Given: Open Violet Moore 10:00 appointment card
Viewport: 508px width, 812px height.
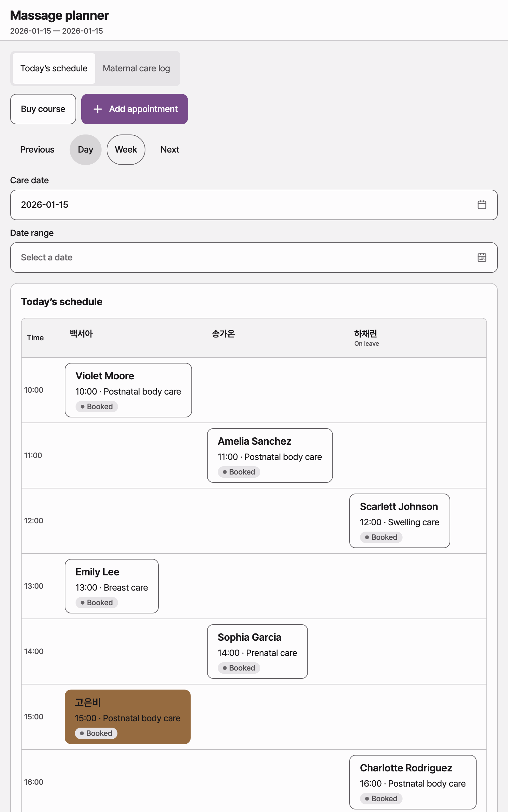Looking at the screenshot, I should (128, 390).
